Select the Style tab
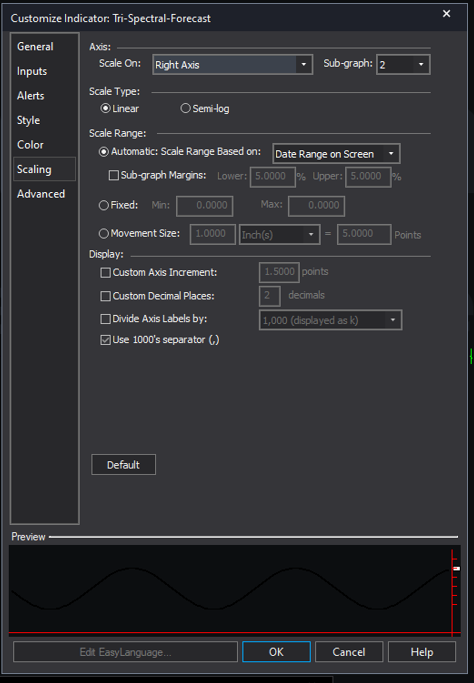This screenshot has width=474, height=683. pyautogui.click(x=28, y=120)
